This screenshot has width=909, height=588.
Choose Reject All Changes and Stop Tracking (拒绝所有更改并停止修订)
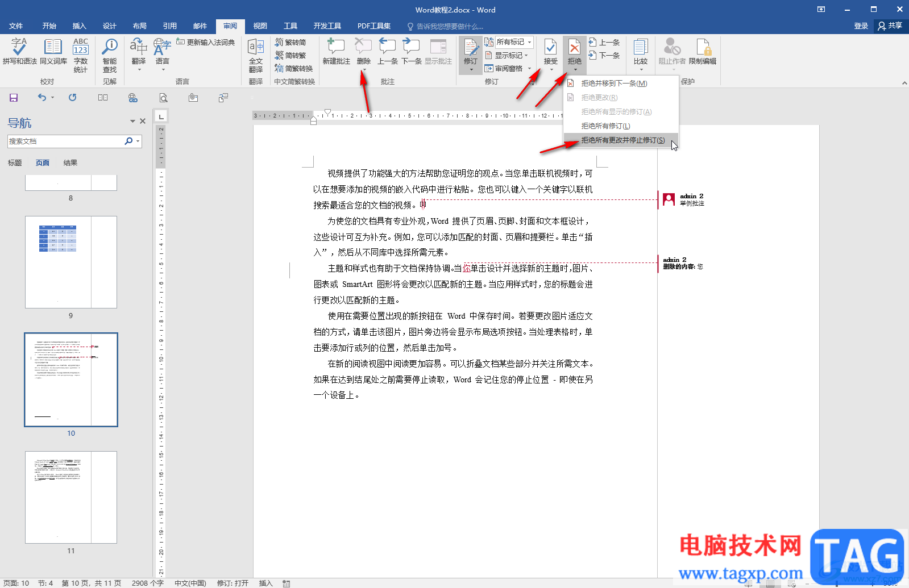click(621, 140)
